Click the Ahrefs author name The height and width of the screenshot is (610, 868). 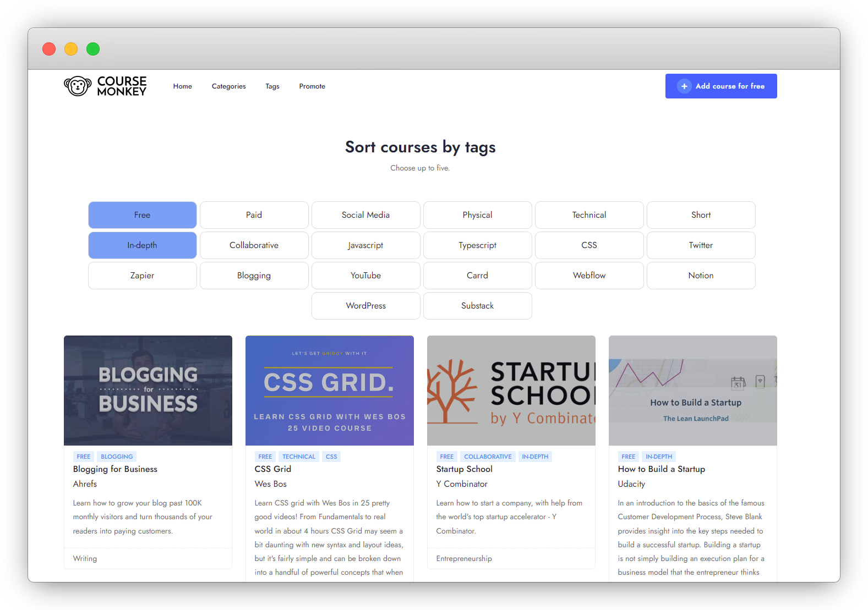pyautogui.click(x=85, y=484)
